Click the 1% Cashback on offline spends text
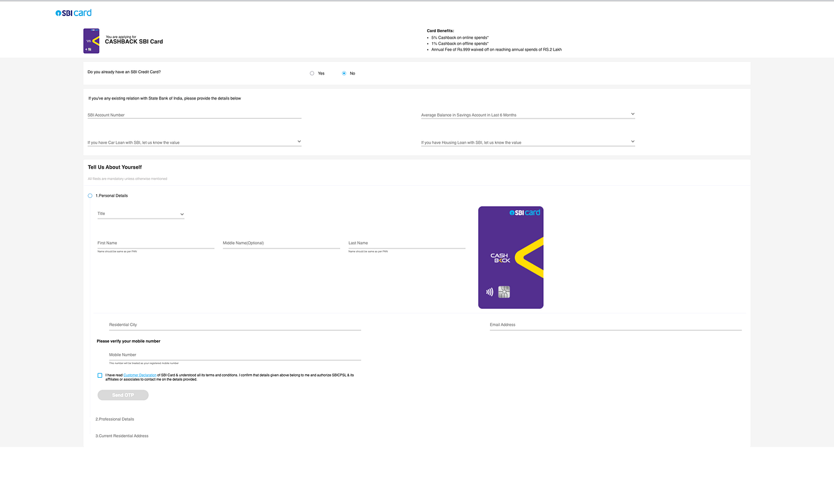The height and width of the screenshot is (504, 834). click(x=460, y=43)
